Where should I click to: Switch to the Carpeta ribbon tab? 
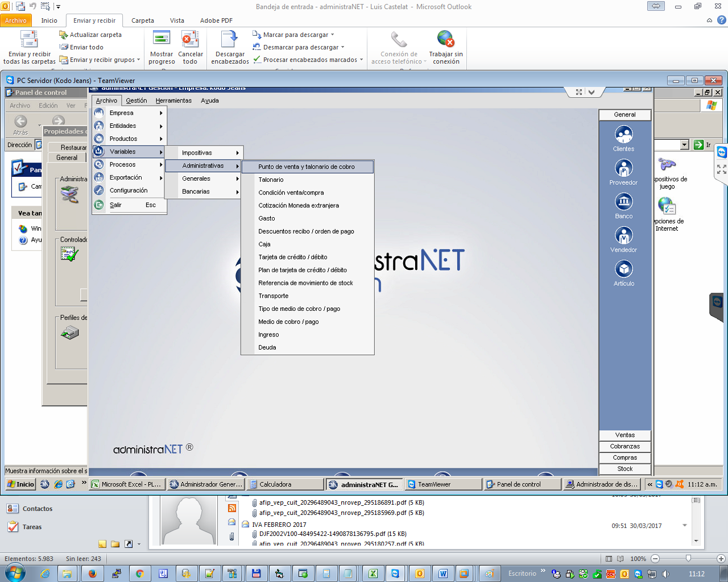(143, 20)
